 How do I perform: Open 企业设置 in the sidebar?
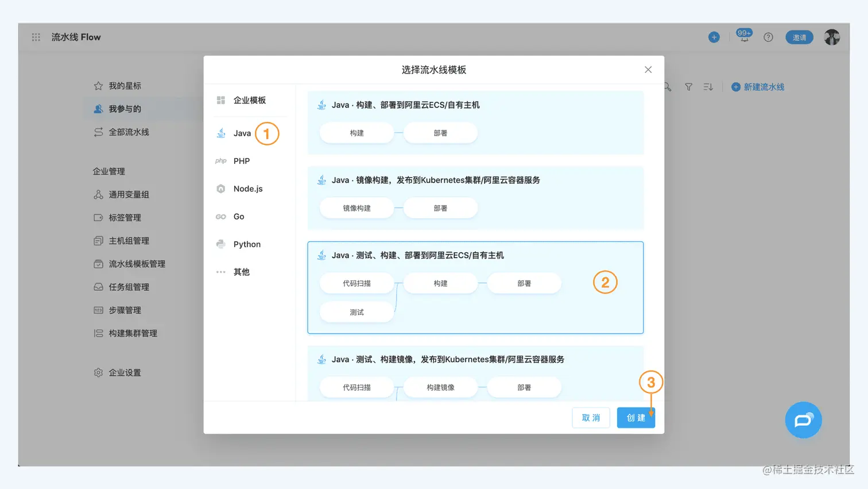click(x=125, y=372)
